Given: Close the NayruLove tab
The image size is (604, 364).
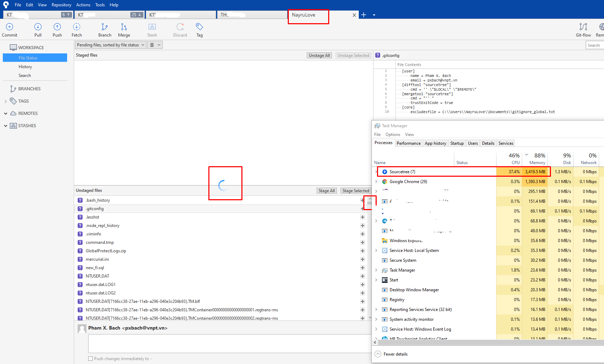Looking at the screenshot, I should (354, 15).
